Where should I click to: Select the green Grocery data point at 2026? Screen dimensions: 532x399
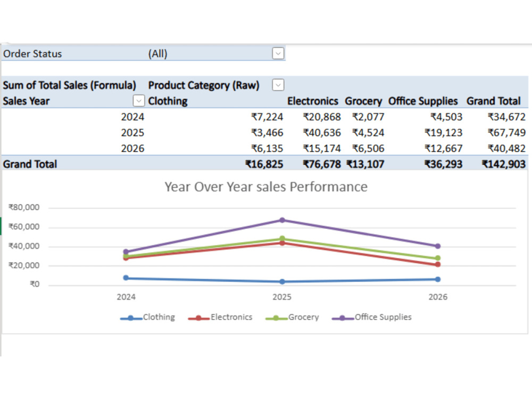click(x=438, y=258)
